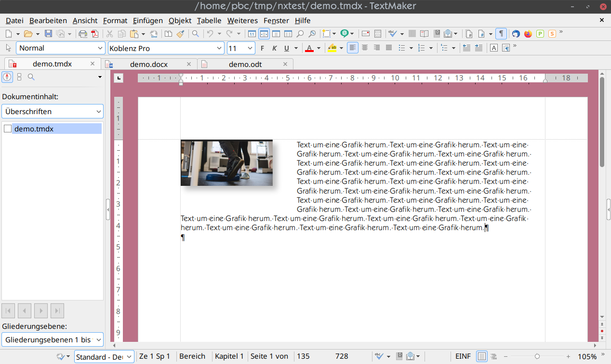Screen dimensions: 611x364
Task: Open the Tabelle menu
Action: click(209, 20)
